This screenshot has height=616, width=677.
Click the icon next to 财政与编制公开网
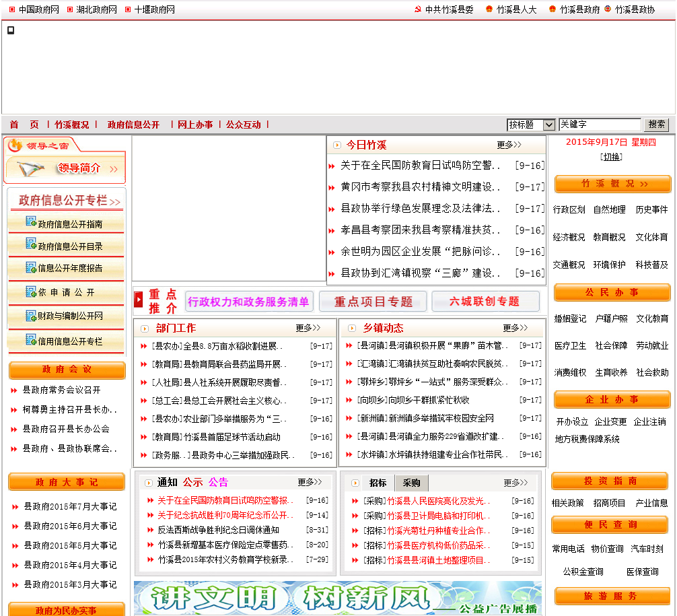[31, 314]
